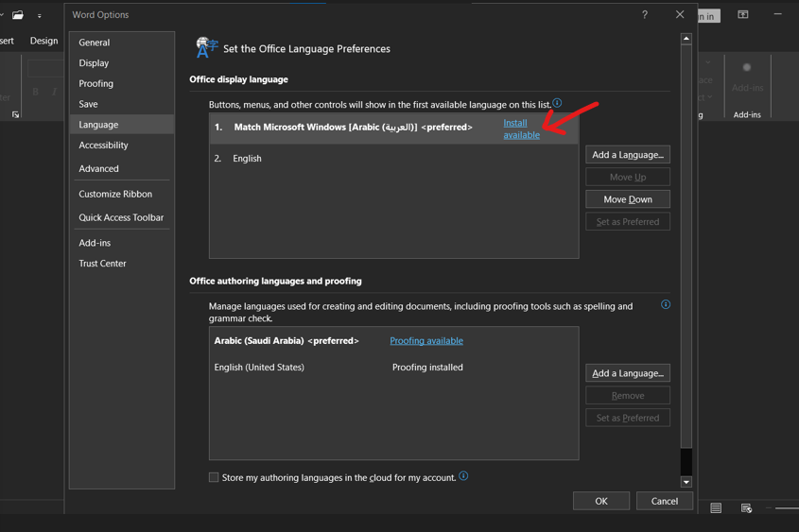Click the dialog launcher arrow in ribbon group
Image resolution: width=799 pixels, height=532 pixels.
click(x=15, y=114)
